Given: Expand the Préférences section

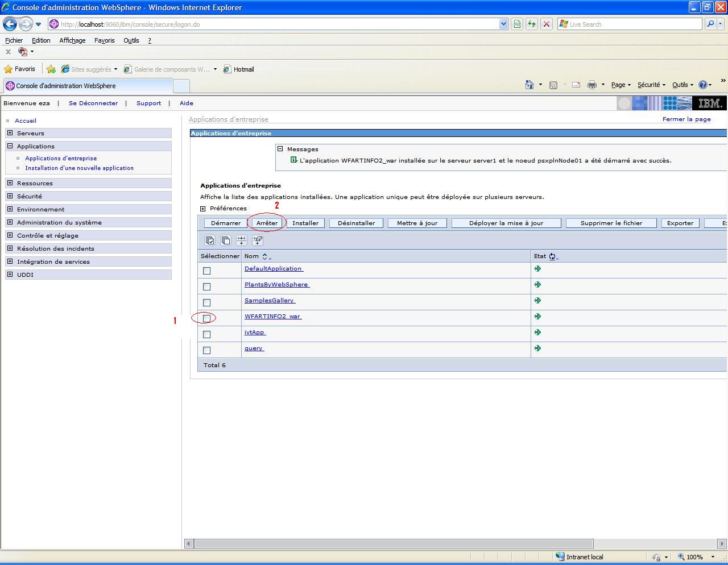Looking at the screenshot, I should click(x=203, y=209).
